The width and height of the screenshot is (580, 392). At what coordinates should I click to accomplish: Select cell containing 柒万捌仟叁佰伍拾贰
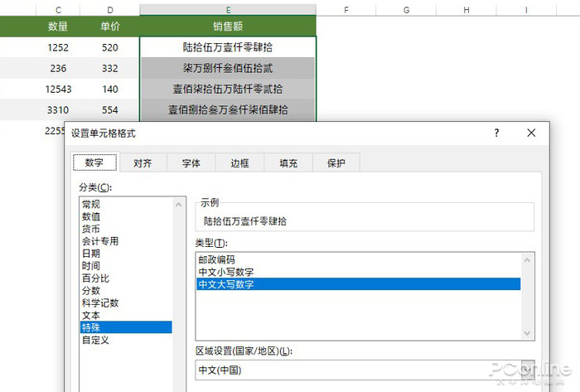tap(228, 68)
